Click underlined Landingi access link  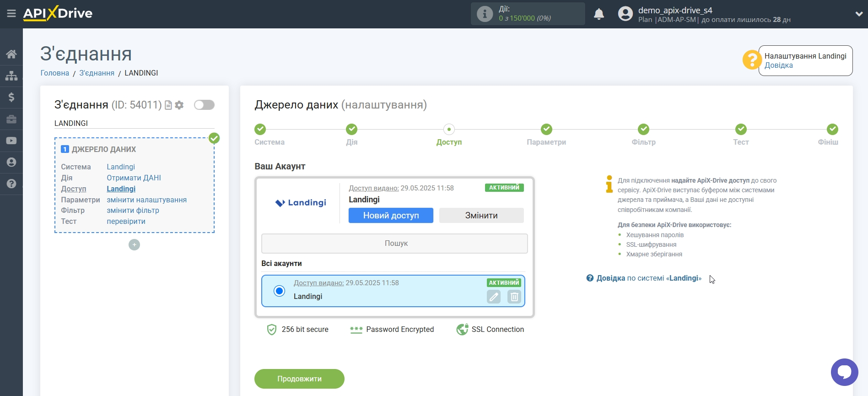point(121,189)
